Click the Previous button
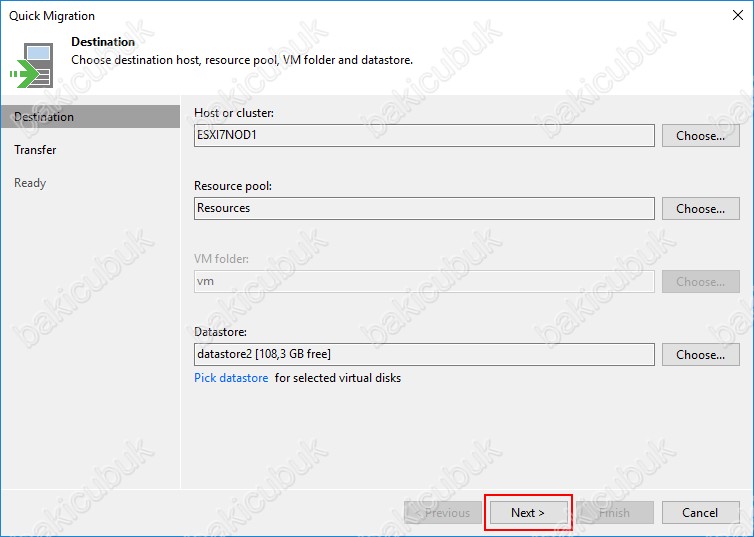 tap(443, 513)
